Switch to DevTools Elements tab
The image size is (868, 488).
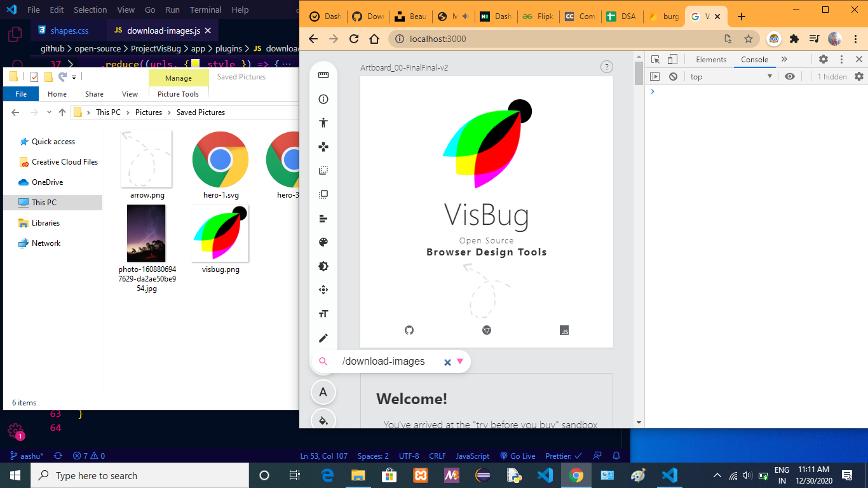click(711, 59)
